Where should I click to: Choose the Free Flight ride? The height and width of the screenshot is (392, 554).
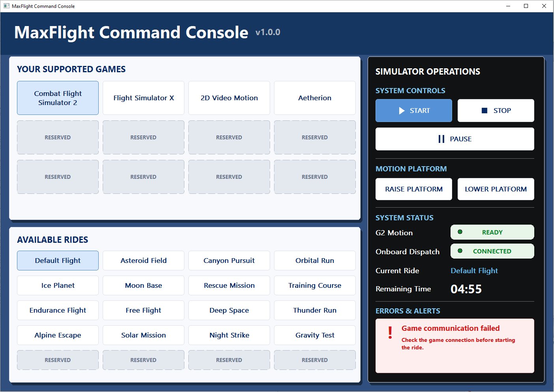click(143, 310)
